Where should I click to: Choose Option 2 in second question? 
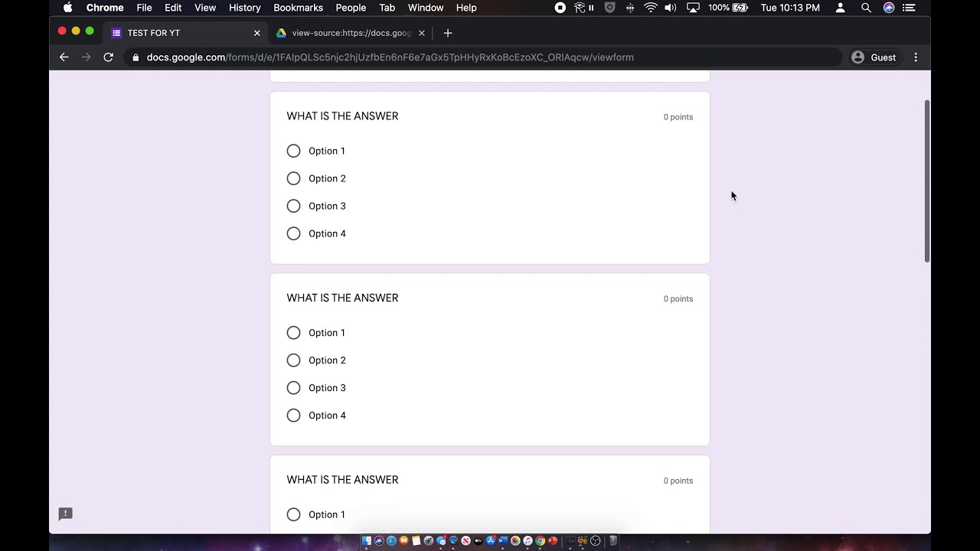[294, 360]
